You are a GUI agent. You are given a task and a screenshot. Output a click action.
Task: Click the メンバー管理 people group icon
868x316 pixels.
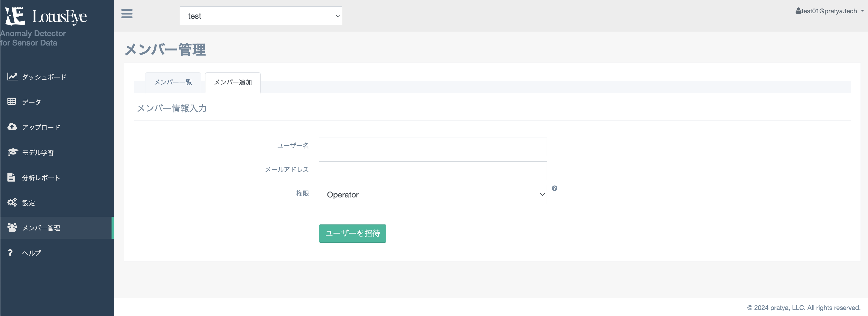coord(12,227)
